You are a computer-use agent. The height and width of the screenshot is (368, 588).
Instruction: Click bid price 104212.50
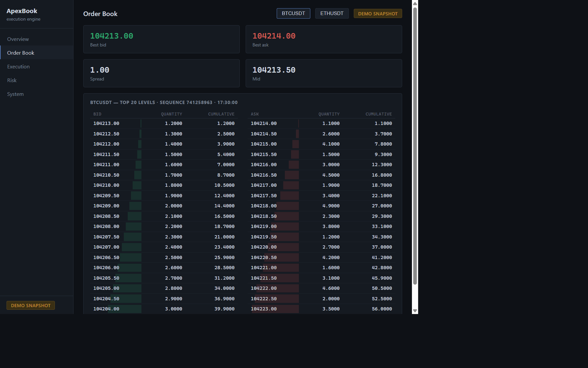coord(106,134)
